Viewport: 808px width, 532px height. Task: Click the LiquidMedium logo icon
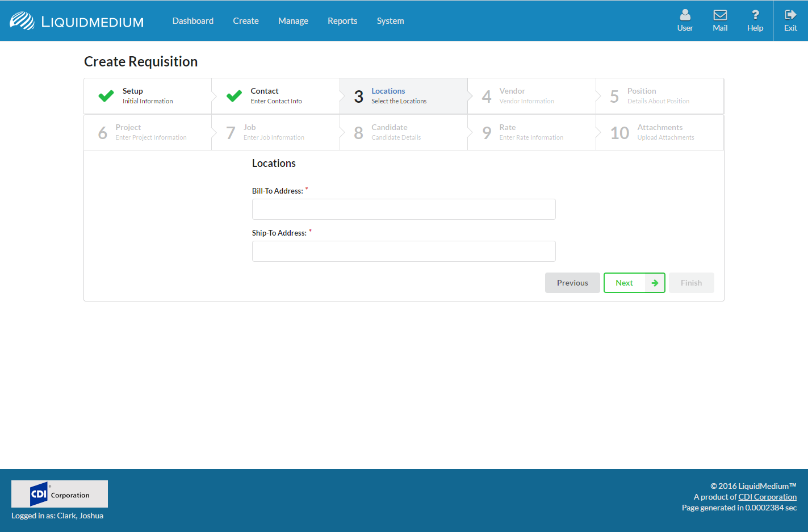(22, 21)
